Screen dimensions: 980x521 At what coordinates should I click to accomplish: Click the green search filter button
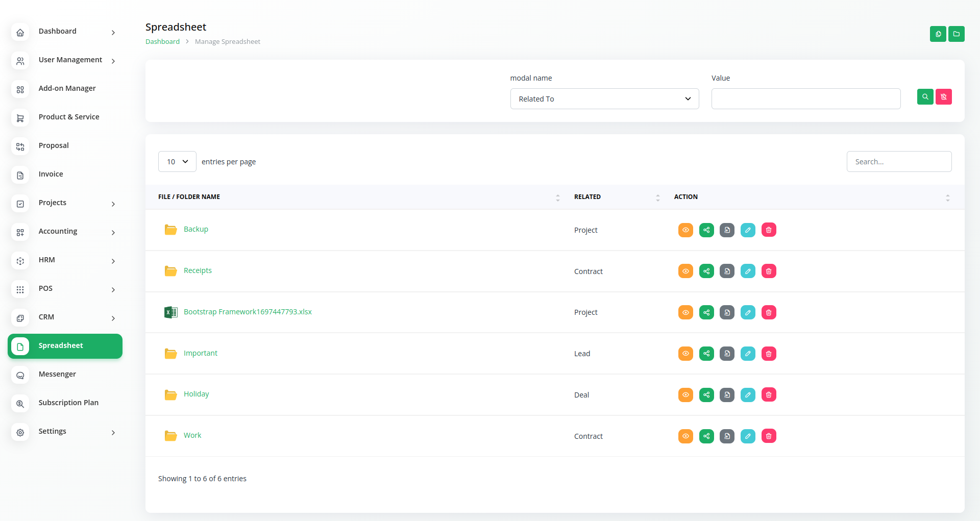tap(925, 97)
